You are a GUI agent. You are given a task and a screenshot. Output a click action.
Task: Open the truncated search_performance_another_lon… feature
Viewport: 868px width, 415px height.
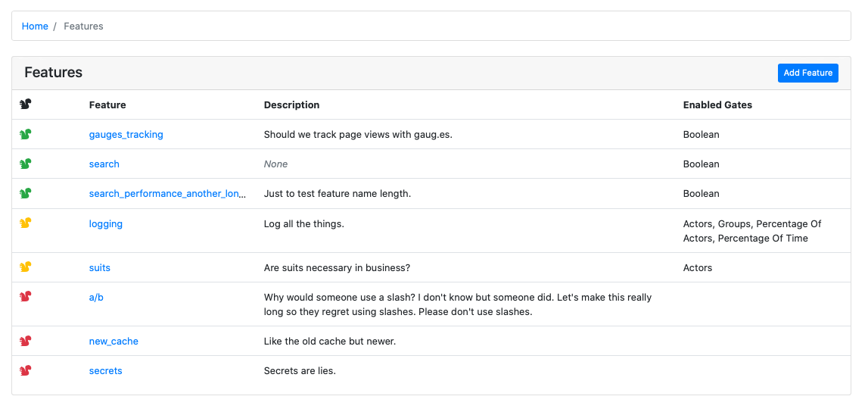pos(168,194)
